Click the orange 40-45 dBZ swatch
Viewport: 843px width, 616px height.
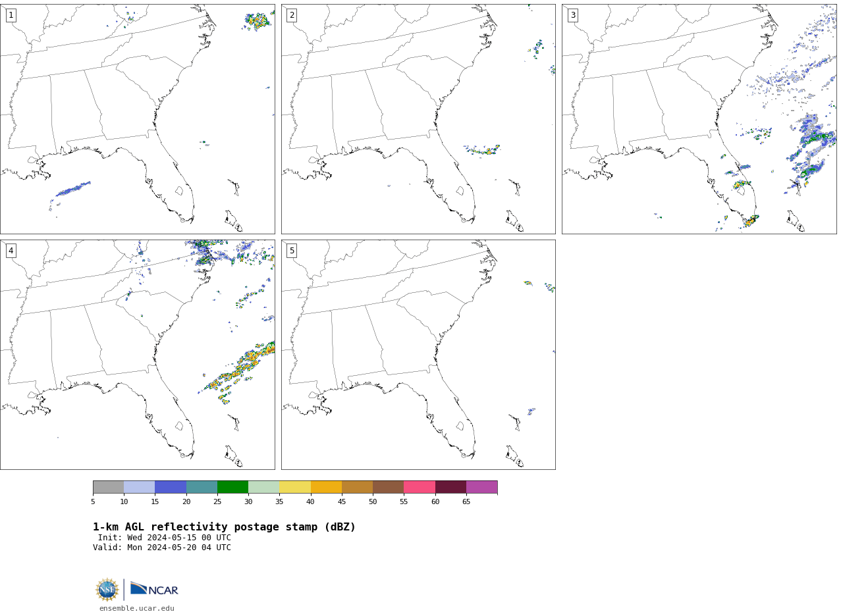click(326, 487)
